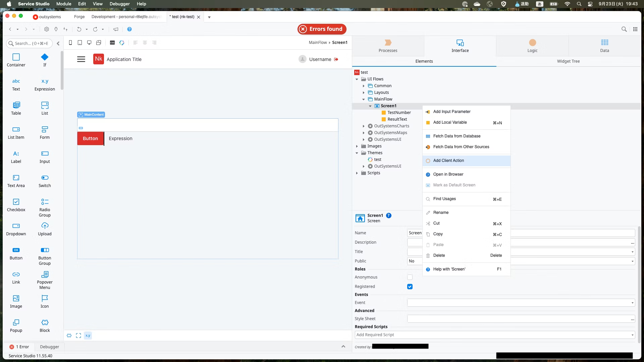
Task: Open the Debugger menu in menu bar
Action: [119, 4]
